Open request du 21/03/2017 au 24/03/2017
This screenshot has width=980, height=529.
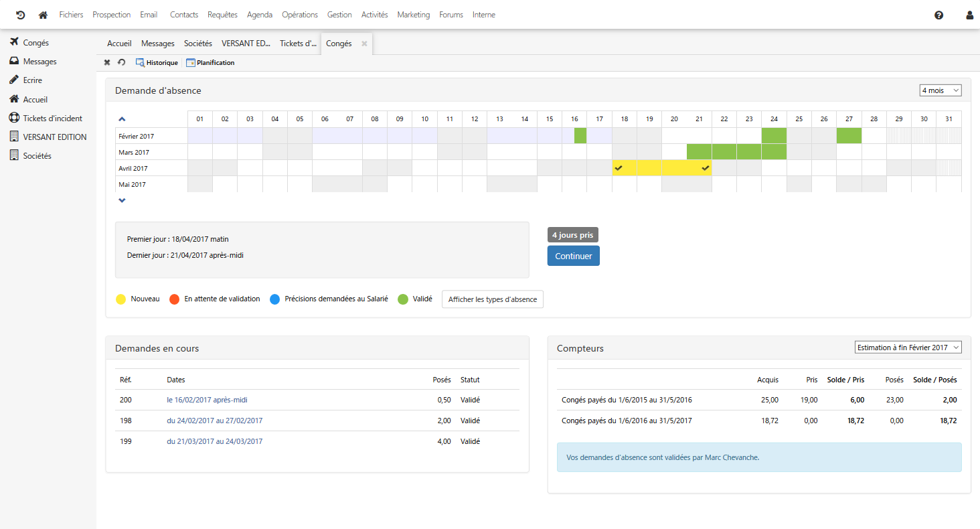[x=215, y=441]
